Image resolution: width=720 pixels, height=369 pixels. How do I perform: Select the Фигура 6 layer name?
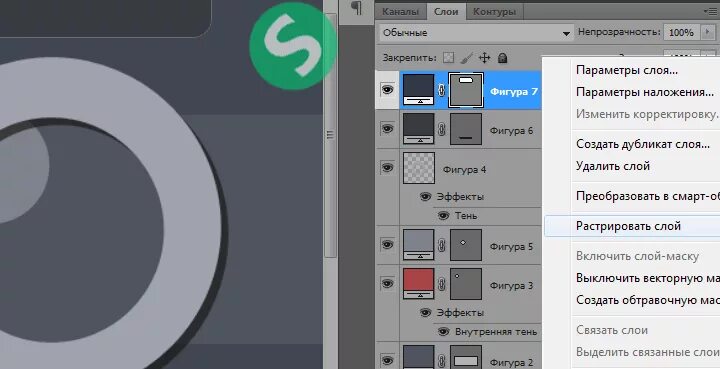pyautogui.click(x=511, y=130)
